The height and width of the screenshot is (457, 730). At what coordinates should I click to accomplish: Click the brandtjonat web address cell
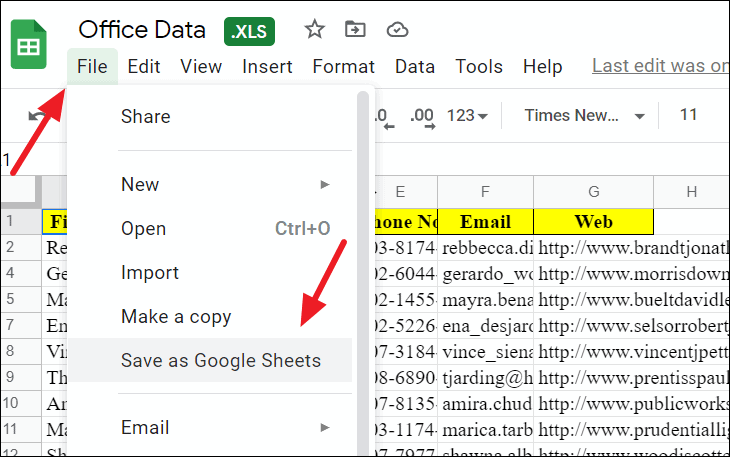click(632, 248)
